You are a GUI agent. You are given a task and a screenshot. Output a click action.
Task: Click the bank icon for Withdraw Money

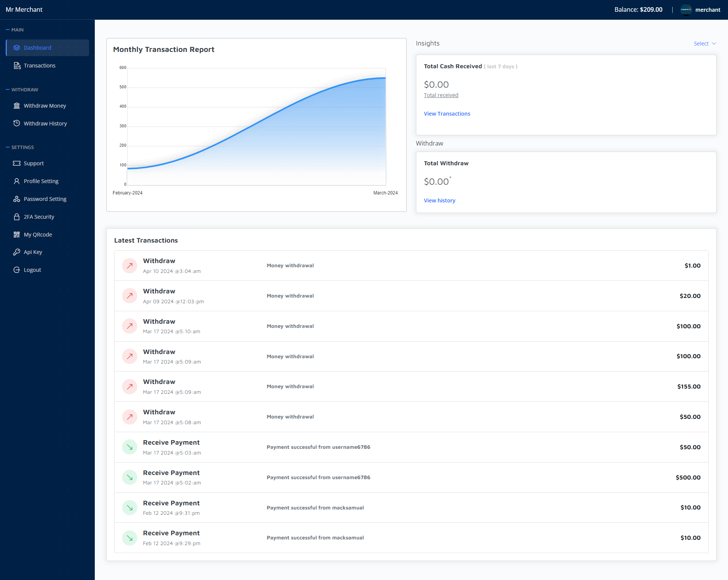[x=17, y=106]
